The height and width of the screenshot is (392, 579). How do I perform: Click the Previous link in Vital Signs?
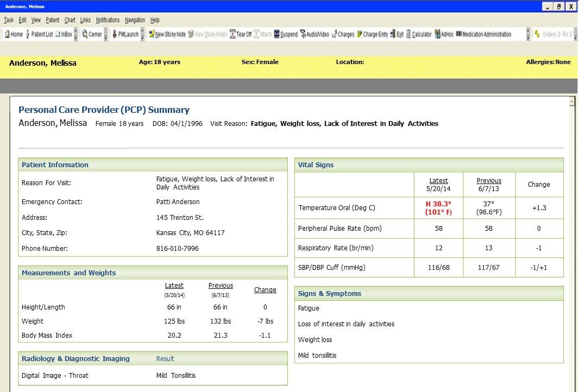tap(489, 180)
